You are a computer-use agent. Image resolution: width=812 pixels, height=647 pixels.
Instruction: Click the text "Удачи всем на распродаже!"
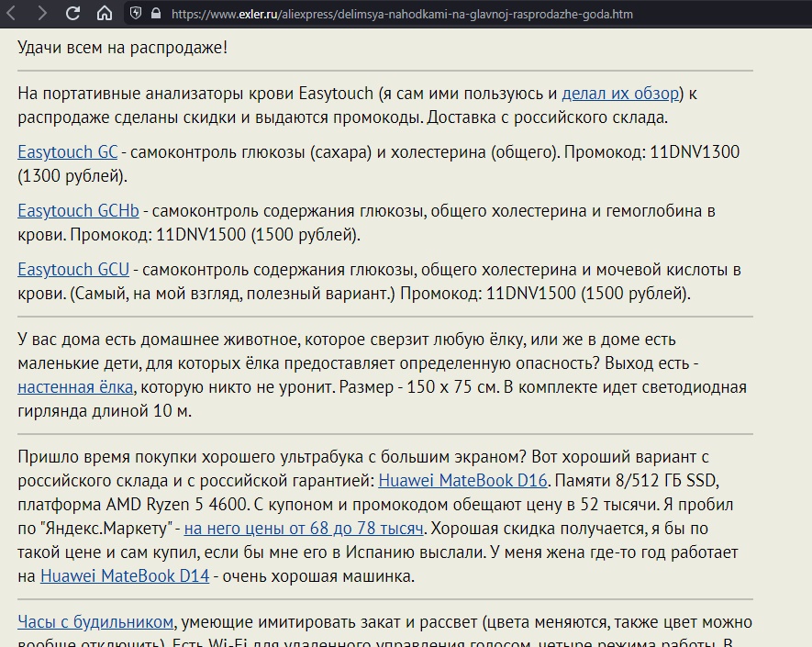pyautogui.click(x=122, y=48)
